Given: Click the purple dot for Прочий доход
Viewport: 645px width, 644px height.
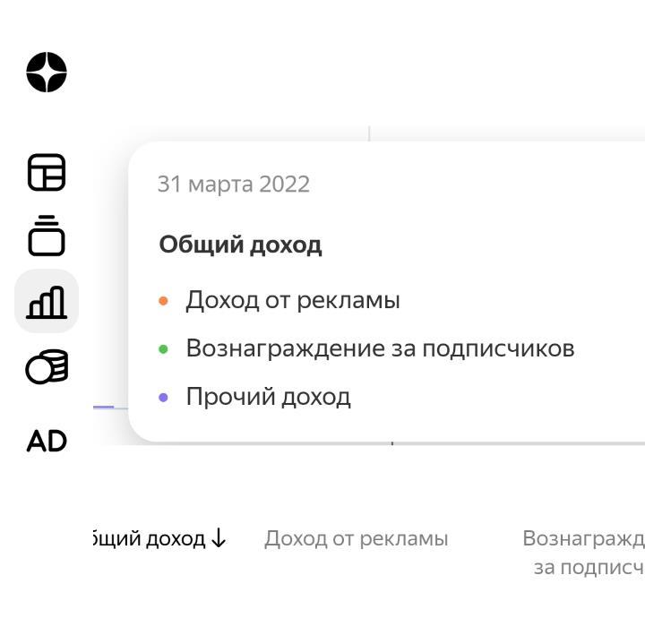Looking at the screenshot, I should click(x=163, y=398).
